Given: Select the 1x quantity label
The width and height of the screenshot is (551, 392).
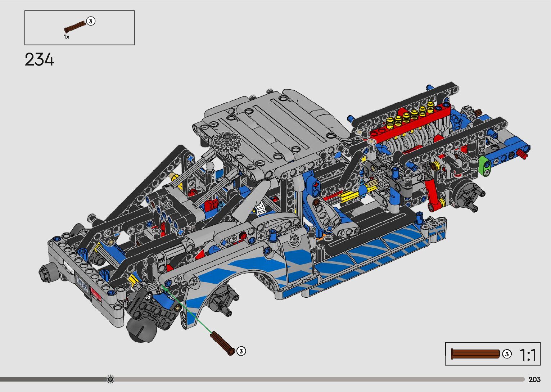Looking at the screenshot, I should [67, 37].
